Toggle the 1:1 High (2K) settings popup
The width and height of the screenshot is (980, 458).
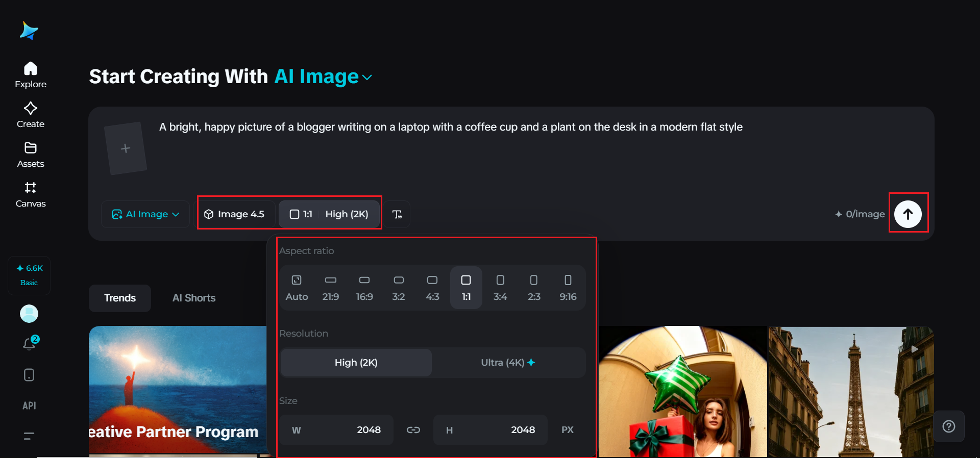(329, 214)
